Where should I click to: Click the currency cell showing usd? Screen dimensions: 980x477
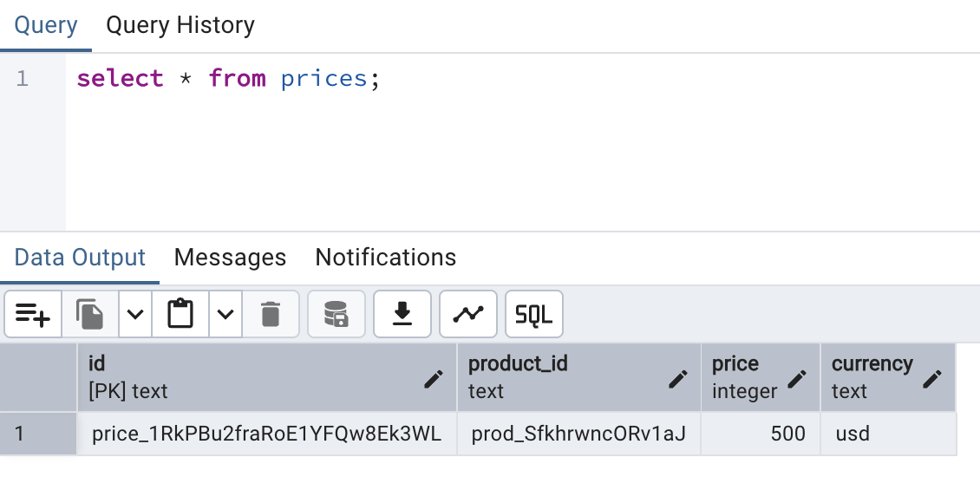tap(888, 434)
